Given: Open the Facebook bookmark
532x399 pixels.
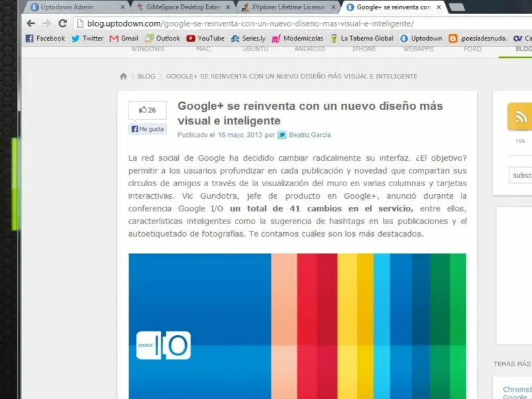Looking at the screenshot, I should coord(45,39).
